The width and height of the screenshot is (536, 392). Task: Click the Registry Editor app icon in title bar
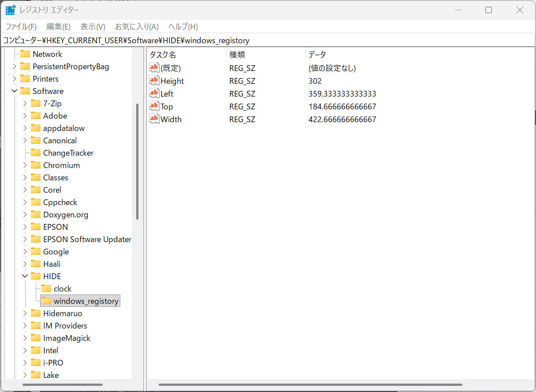tap(10, 10)
